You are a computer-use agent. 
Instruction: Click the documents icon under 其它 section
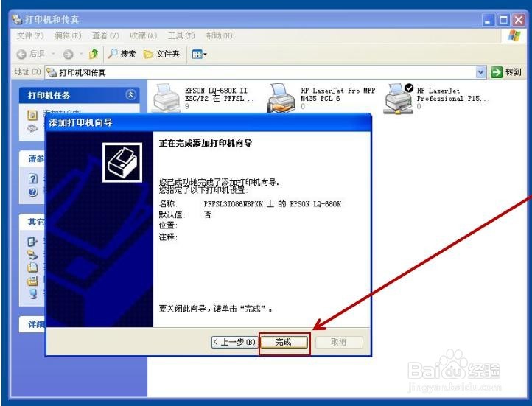point(32,267)
